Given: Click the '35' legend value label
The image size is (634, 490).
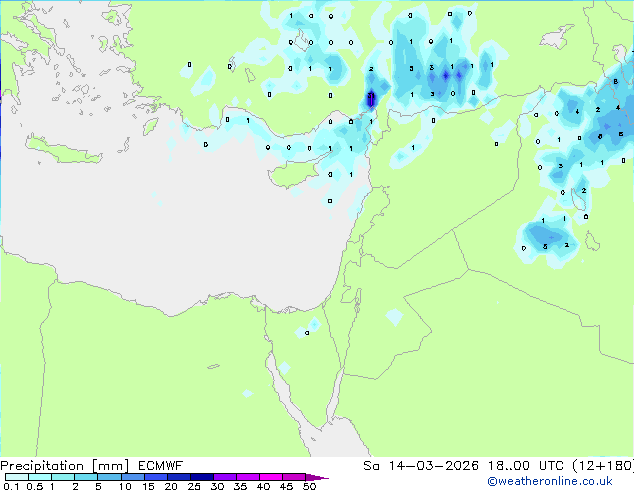Looking at the screenshot, I should coord(240,486).
